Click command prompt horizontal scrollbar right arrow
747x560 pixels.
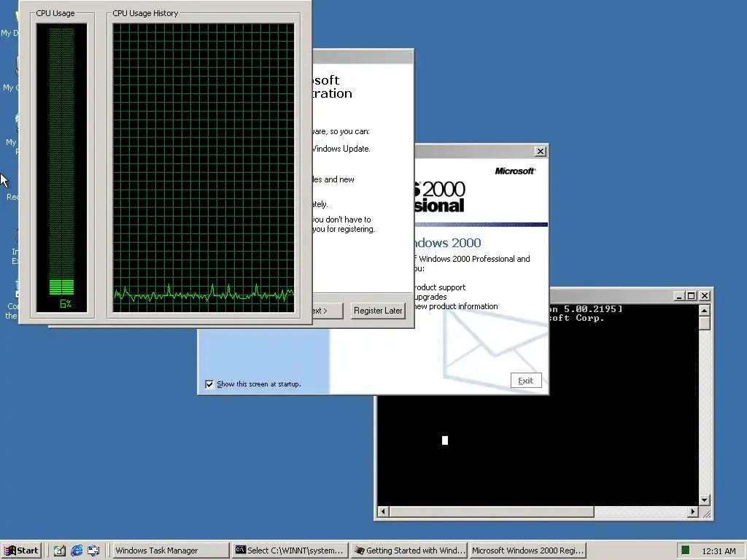pos(693,512)
